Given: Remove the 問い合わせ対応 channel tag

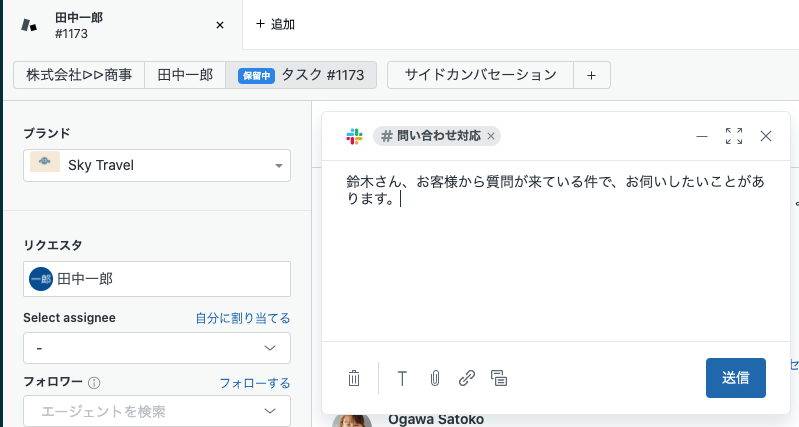Looking at the screenshot, I should (x=491, y=136).
